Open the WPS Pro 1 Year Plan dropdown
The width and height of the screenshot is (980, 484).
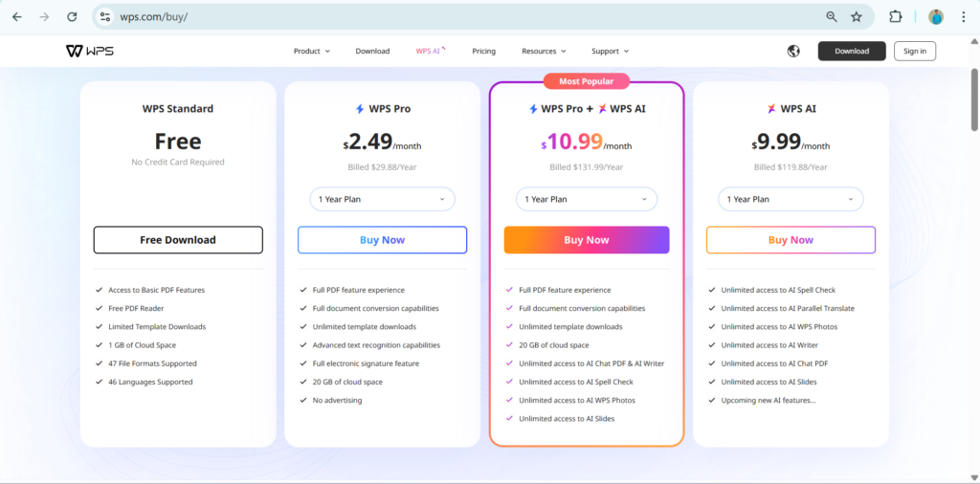[383, 199]
